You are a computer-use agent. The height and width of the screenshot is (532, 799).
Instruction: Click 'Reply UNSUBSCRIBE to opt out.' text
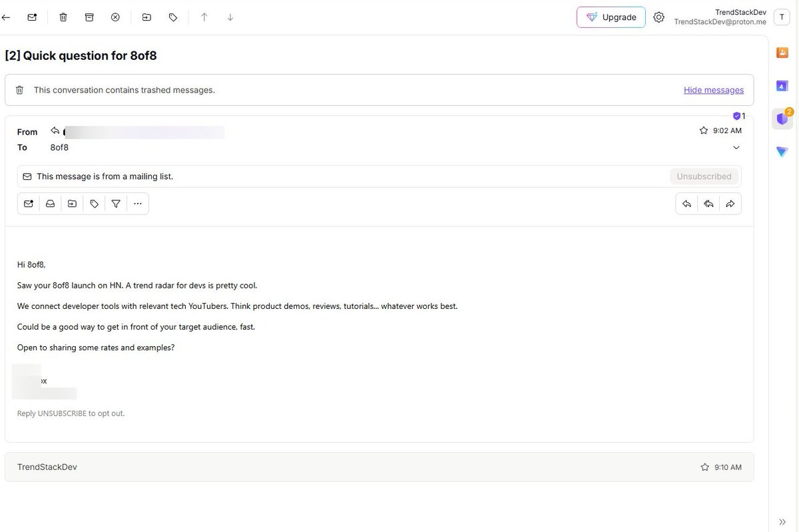pyautogui.click(x=71, y=413)
